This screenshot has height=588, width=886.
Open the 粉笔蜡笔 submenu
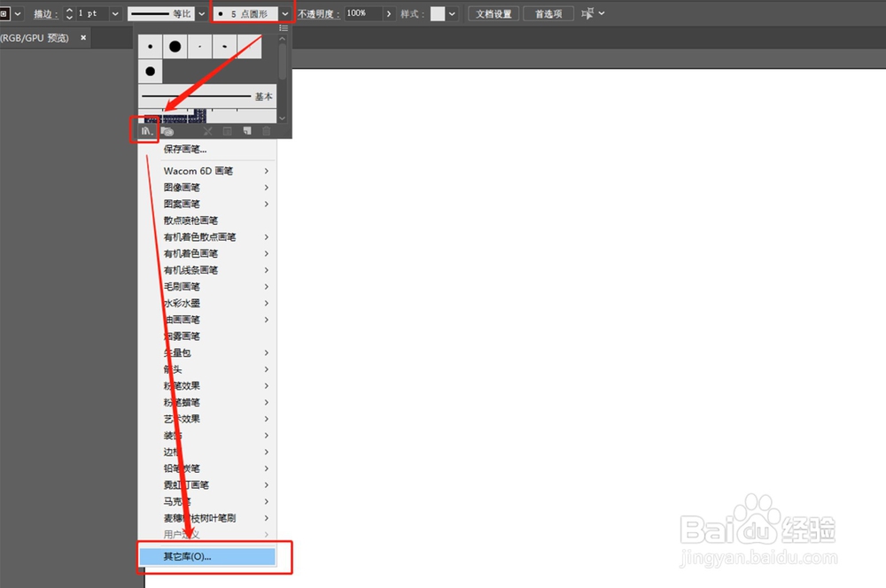(x=207, y=402)
